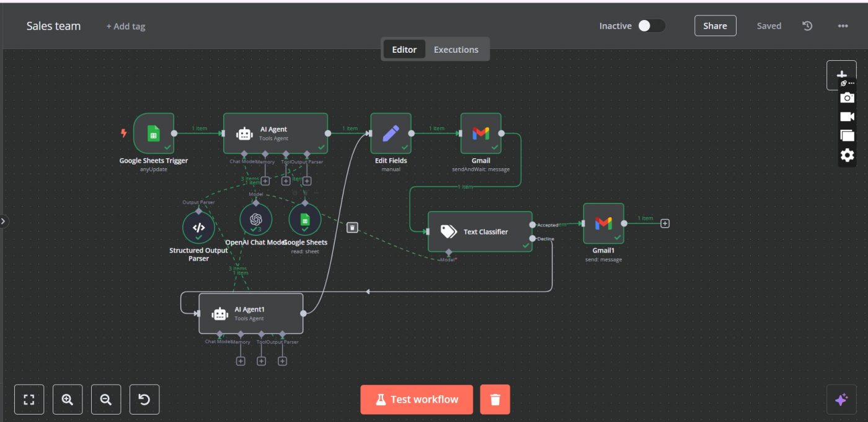This screenshot has height=422, width=868.
Task: Toggle workflow from Inactive to active
Action: pyautogui.click(x=652, y=26)
